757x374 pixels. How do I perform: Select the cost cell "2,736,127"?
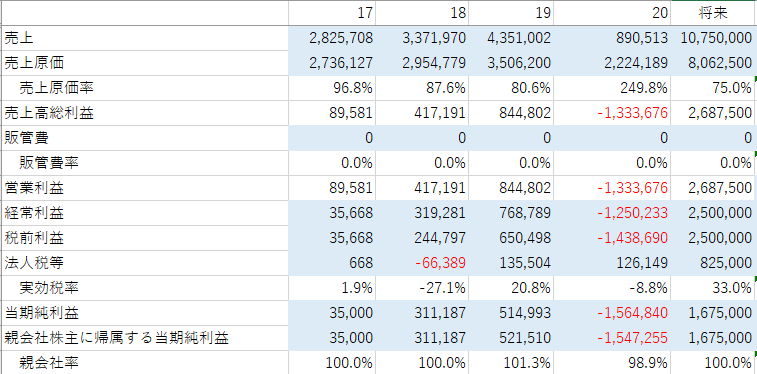pyautogui.click(x=332, y=63)
